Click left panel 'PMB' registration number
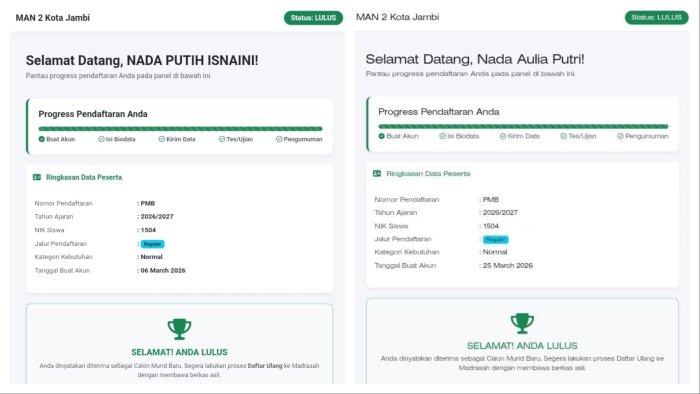 (148, 203)
